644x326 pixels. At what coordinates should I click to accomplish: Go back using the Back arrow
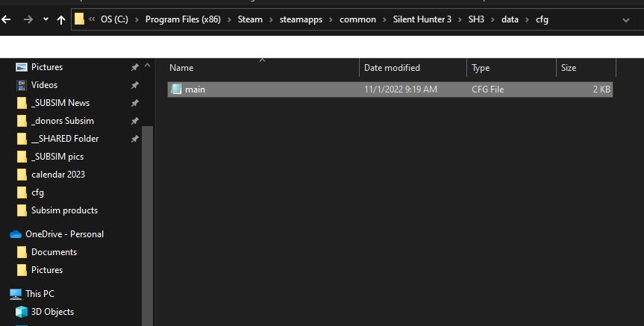click(6, 19)
